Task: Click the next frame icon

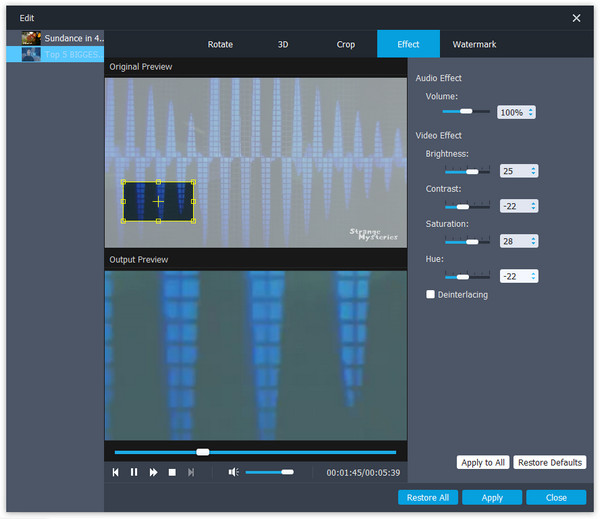Action: click(191, 472)
